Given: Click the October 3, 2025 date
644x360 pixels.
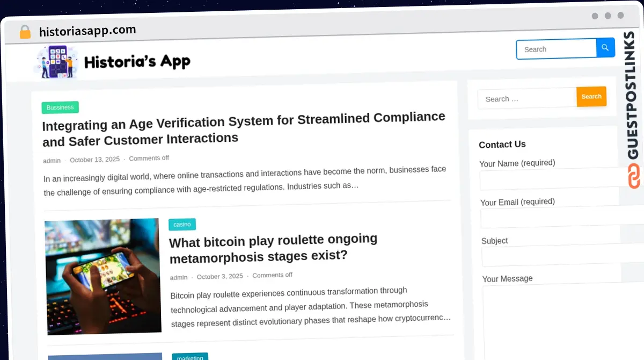Looking at the screenshot, I should pos(219,276).
